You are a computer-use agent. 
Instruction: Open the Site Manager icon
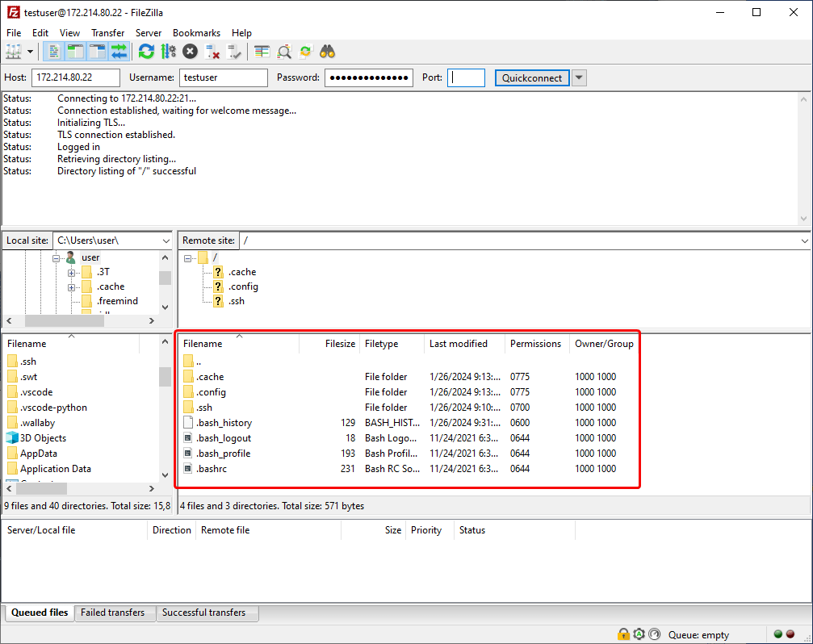coord(14,52)
